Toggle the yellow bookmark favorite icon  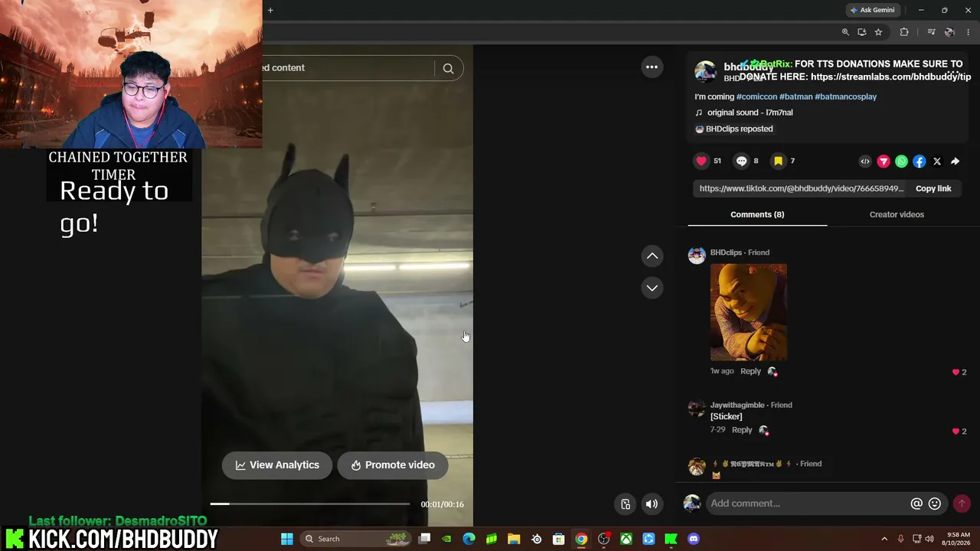[778, 161]
